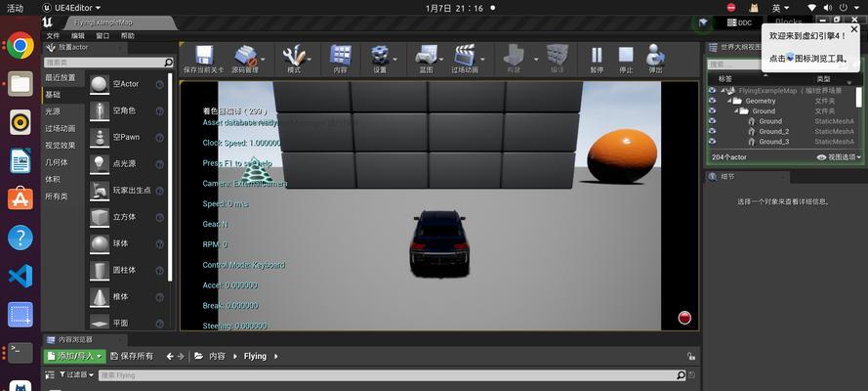This screenshot has width=868, height=391.
Task: Click the Eject (弹出) toolbar icon
Action: coord(655,56)
